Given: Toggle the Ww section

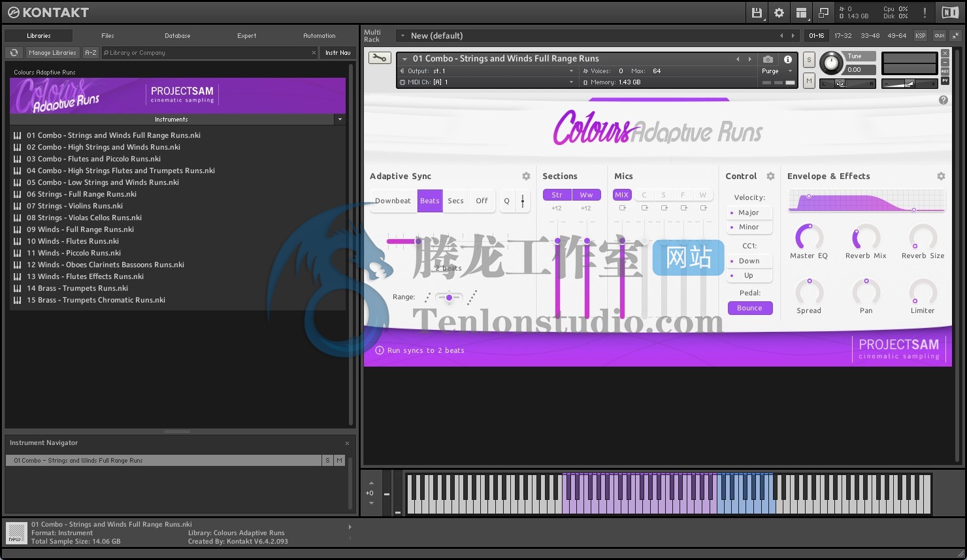Looking at the screenshot, I should tap(586, 195).
